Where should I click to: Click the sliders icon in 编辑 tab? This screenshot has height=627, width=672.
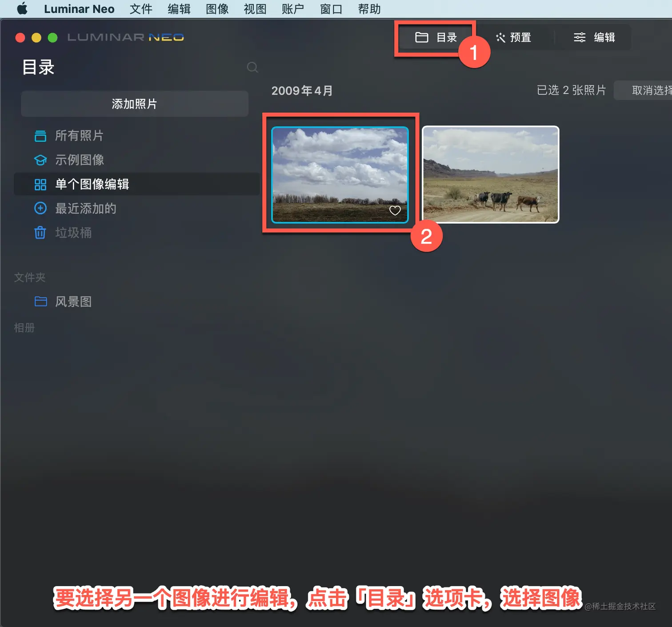coord(580,38)
